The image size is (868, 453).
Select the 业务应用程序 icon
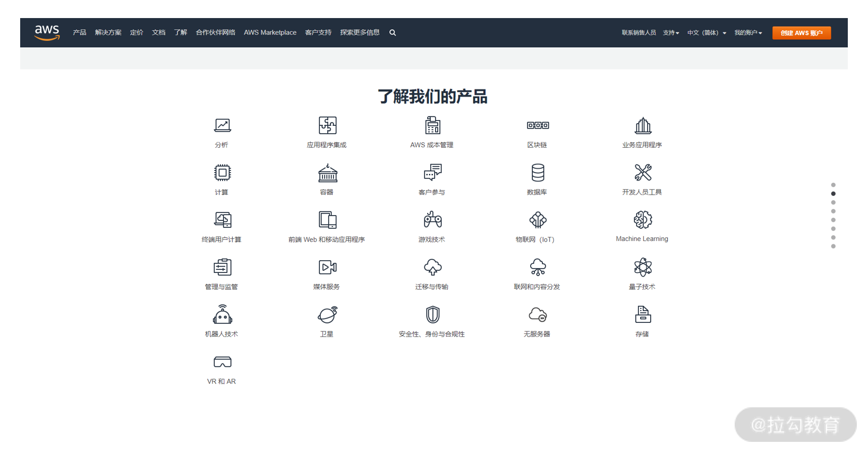(x=643, y=125)
